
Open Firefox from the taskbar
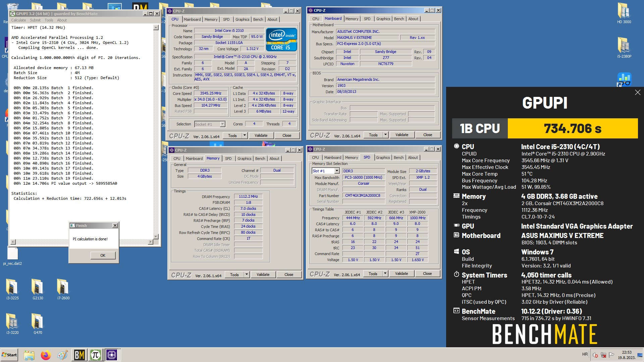(46, 355)
